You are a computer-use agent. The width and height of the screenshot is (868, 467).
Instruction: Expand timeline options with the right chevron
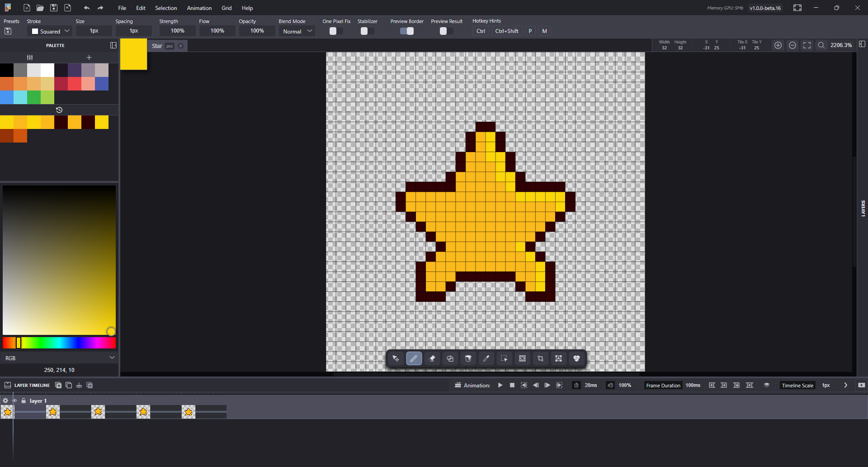coord(845,385)
